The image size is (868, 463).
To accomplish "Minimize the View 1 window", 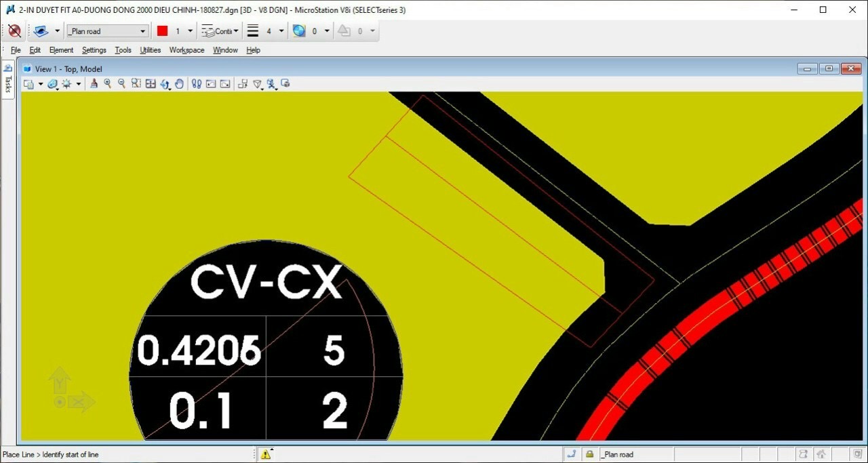I will click(807, 68).
